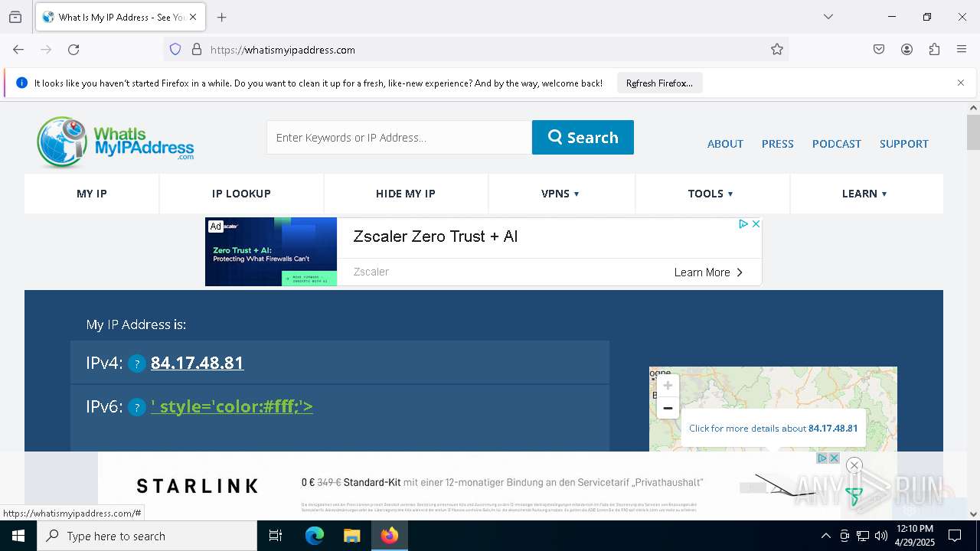Open Firefox recent browsing tab list icon
Viewport: 980px width, 551px height.
[x=15, y=17]
